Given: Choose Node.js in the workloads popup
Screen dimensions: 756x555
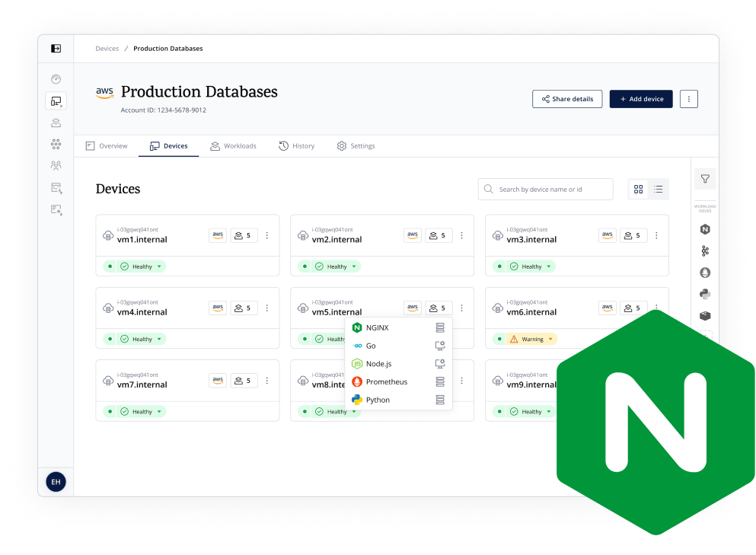Looking at the screenshot, I should click(x=399, y=364).
